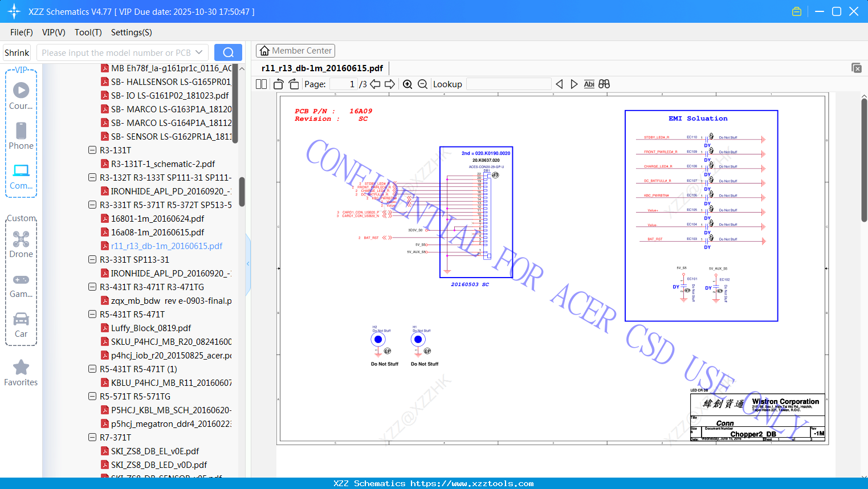Open the Course section in sidebar
This screenshot has width=868, height=489.
(x=21, y=96)
